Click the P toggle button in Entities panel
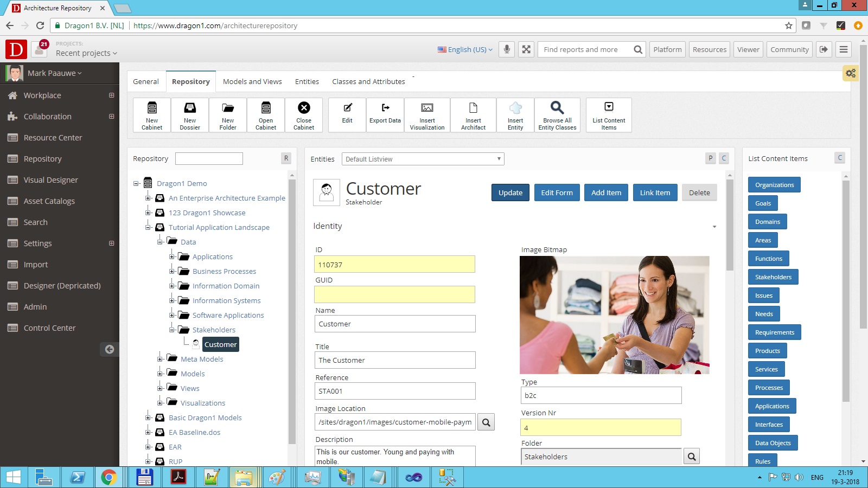 coord(711,158)
